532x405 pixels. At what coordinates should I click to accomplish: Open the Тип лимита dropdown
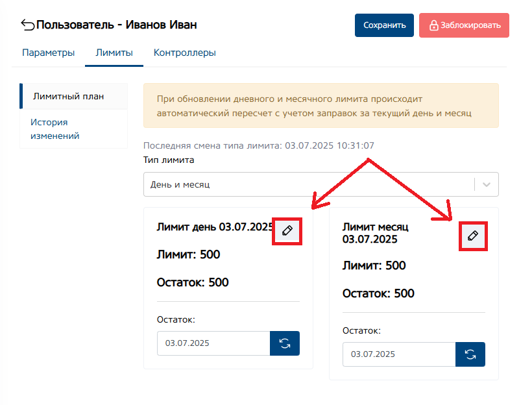[309, 184]
